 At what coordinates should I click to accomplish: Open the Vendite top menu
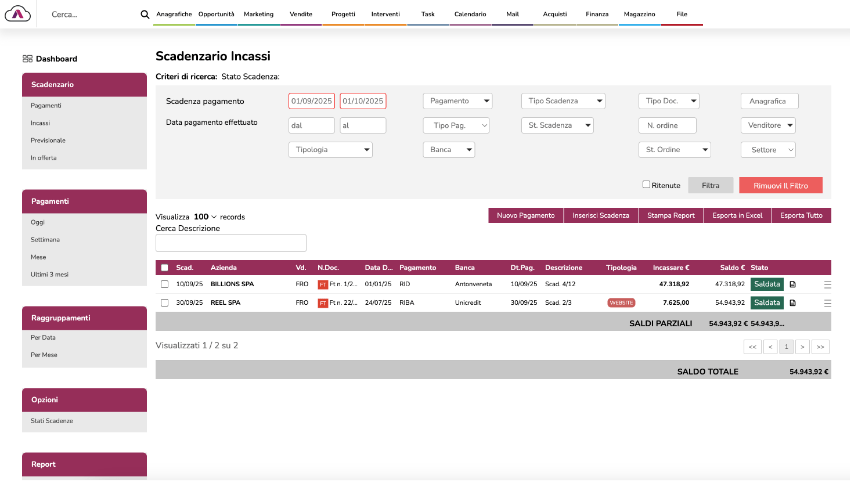pyautogui.click(x=300, y=15)
